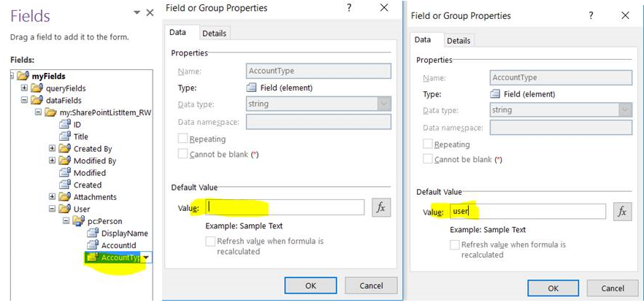The image size is (644, 308).
Task: Click the AccountId field icon
Action: tap(92, 245)
